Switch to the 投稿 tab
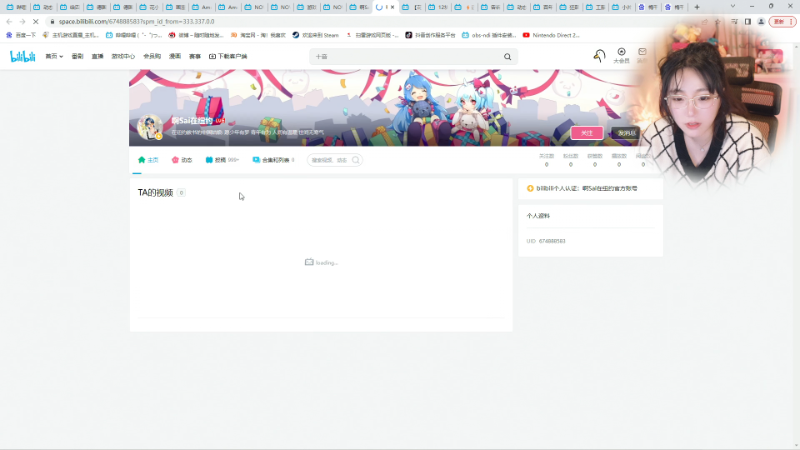 [x=222, y=160]
